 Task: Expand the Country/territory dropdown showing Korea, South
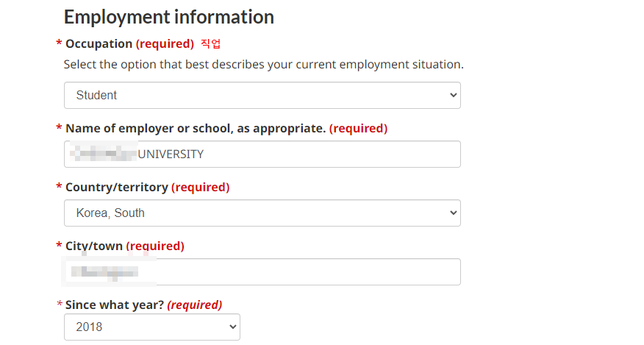pos(262,213)
